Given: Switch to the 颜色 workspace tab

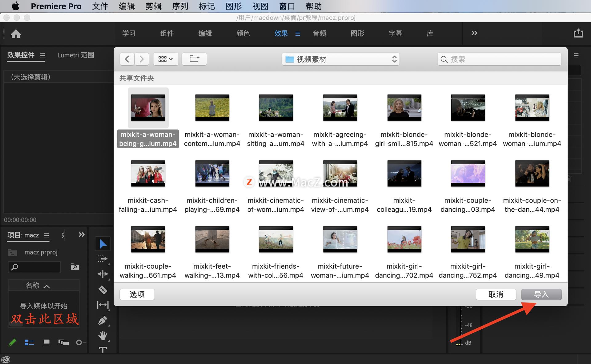Looking at the screenshot, I should coord(243,33).
